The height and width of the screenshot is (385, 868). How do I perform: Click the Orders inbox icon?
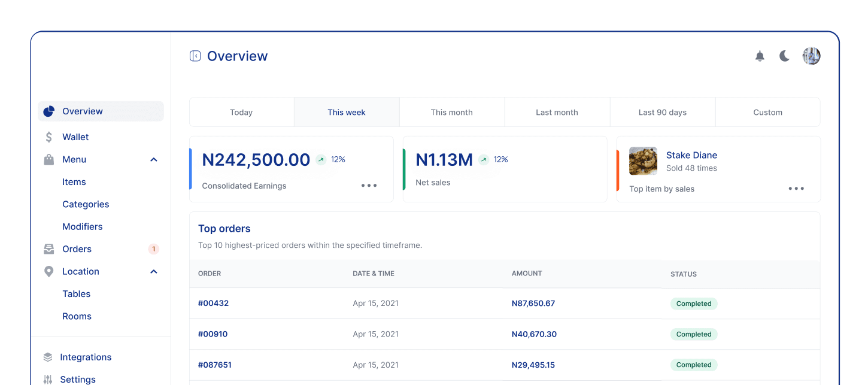coord(49,249)
